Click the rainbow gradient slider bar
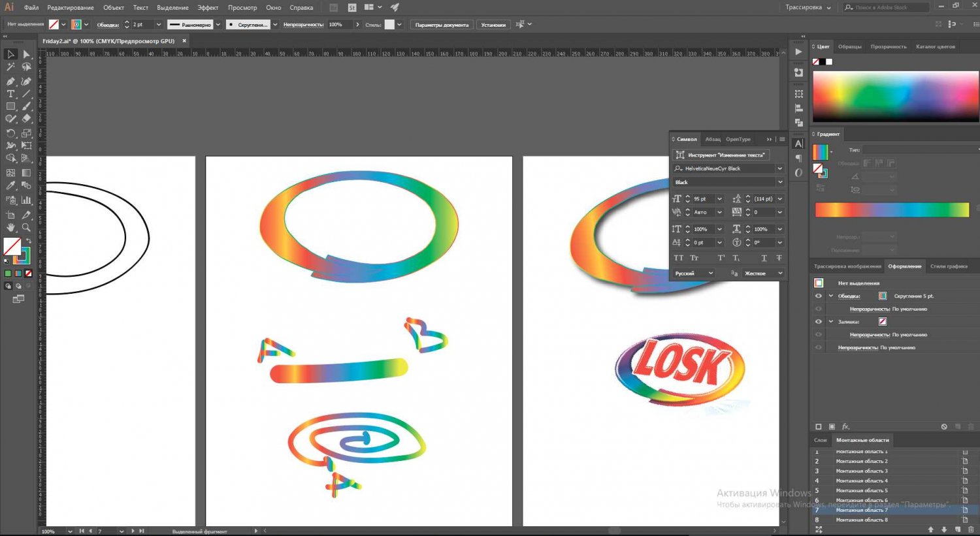The height and width of the screenshot is (536, 980). (x=892, y=210)
